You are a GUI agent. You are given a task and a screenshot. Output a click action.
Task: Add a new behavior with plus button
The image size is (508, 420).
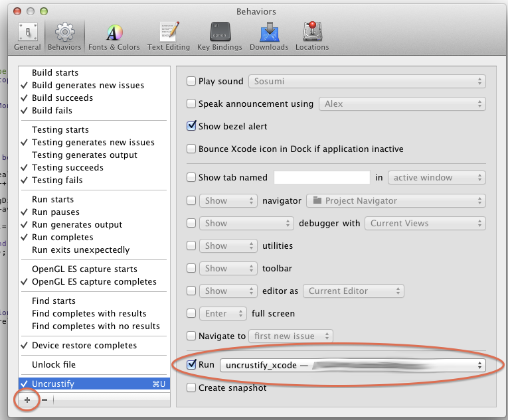pyautogui.click(x=27, y=399)
